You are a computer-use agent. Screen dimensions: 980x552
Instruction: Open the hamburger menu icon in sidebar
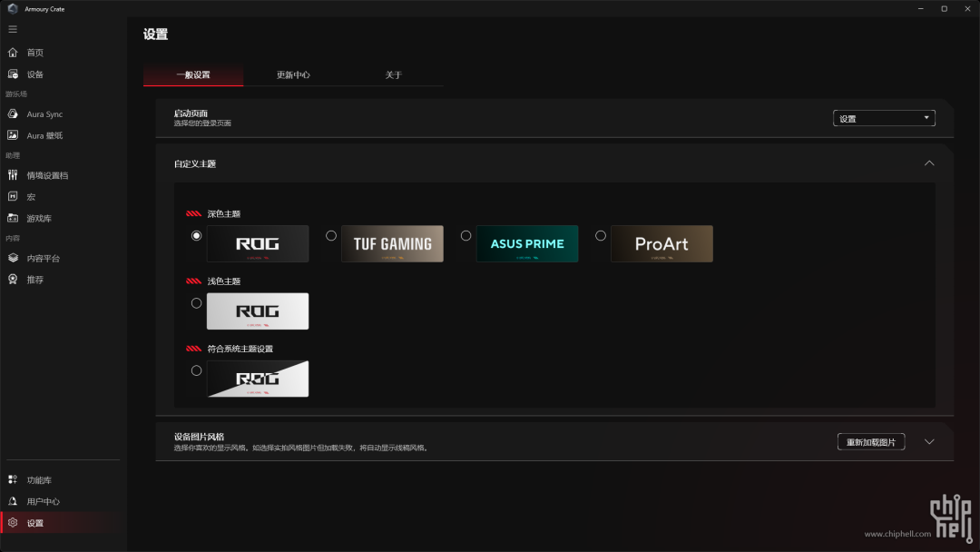(13, 29)
